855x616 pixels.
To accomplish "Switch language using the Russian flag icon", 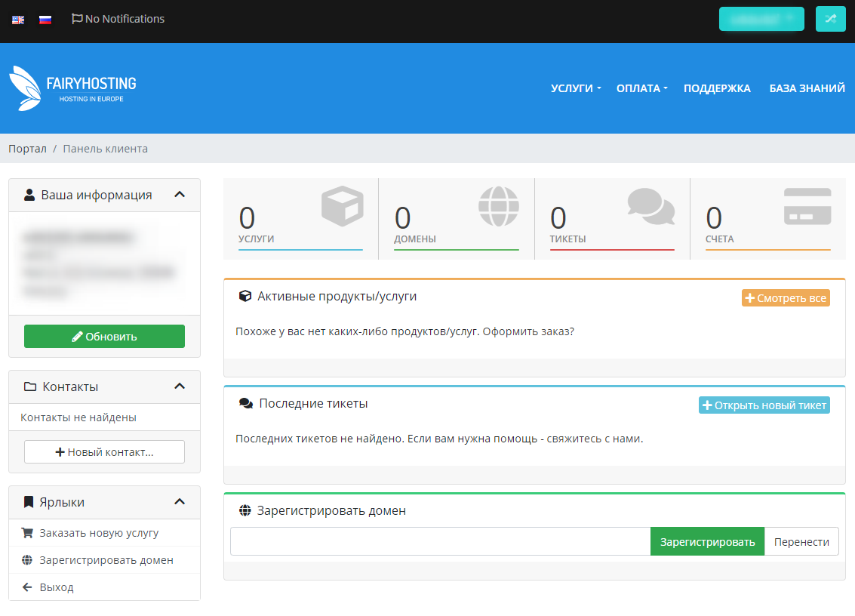I will click(45, 20).
